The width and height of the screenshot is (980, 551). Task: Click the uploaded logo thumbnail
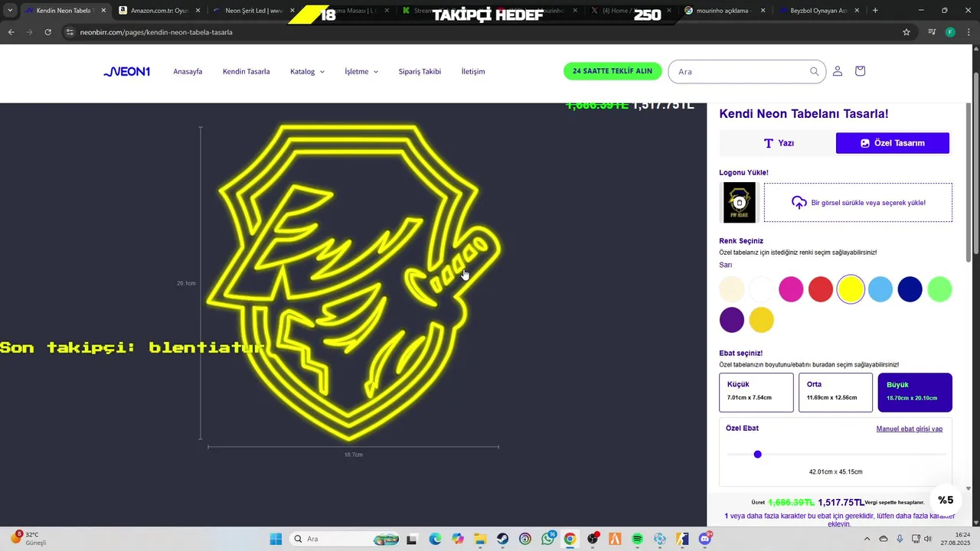[x=740, y=203]
